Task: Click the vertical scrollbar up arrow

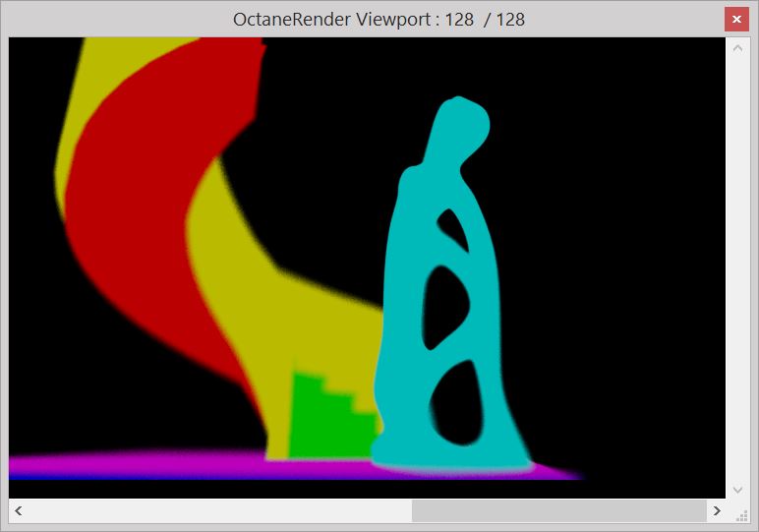Action: (x=737, y=48)
